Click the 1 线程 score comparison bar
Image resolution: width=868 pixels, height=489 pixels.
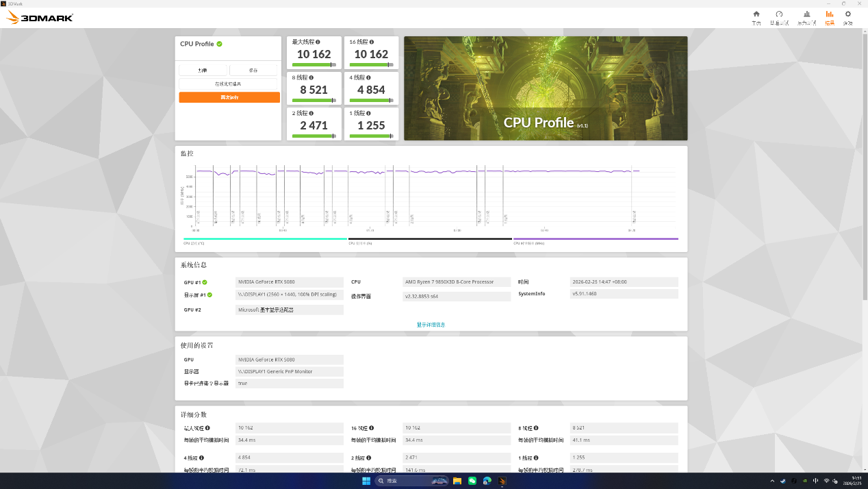tap(371, 136)
